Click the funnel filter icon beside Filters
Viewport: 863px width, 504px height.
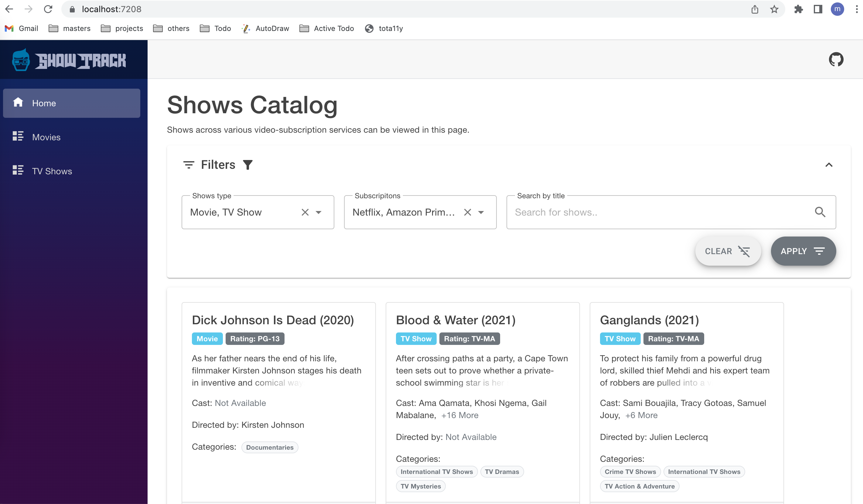(247, 165)
